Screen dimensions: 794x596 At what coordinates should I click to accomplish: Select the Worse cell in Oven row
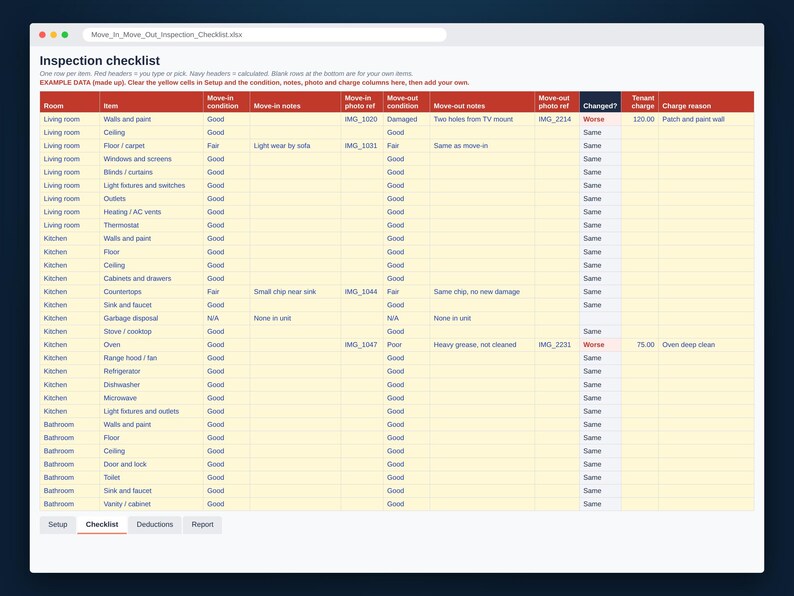[600, 344]
